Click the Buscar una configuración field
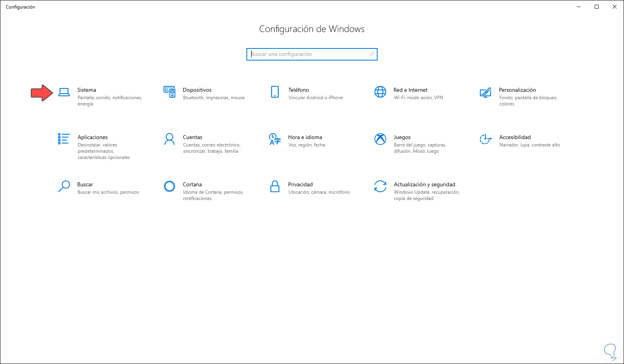Screen dimensions: 624x364 pyautogui.click(x=312, y=54)
